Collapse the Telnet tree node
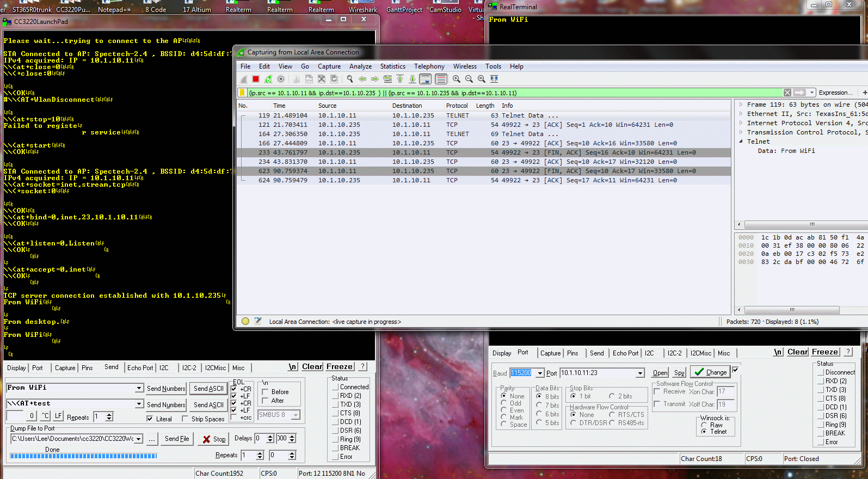 (x=741, y=142)
